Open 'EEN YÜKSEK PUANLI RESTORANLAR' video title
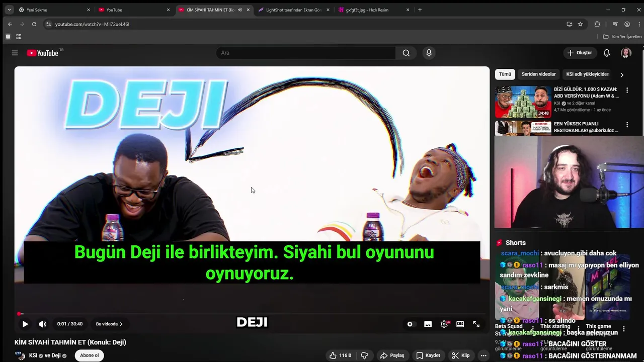 pyautogui.click(x=586, y=127)
